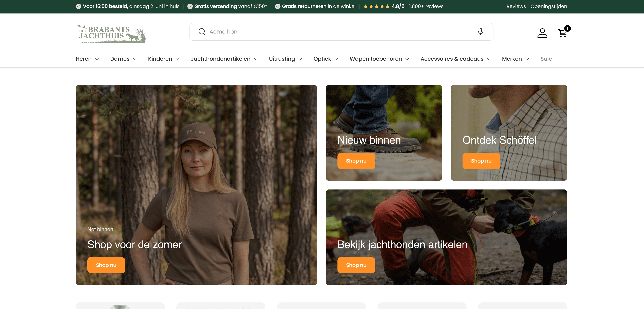The width and height of the screenshot is (644, 309).
Task: Open the Uitrusting category
Action: [x=282, y=59]
